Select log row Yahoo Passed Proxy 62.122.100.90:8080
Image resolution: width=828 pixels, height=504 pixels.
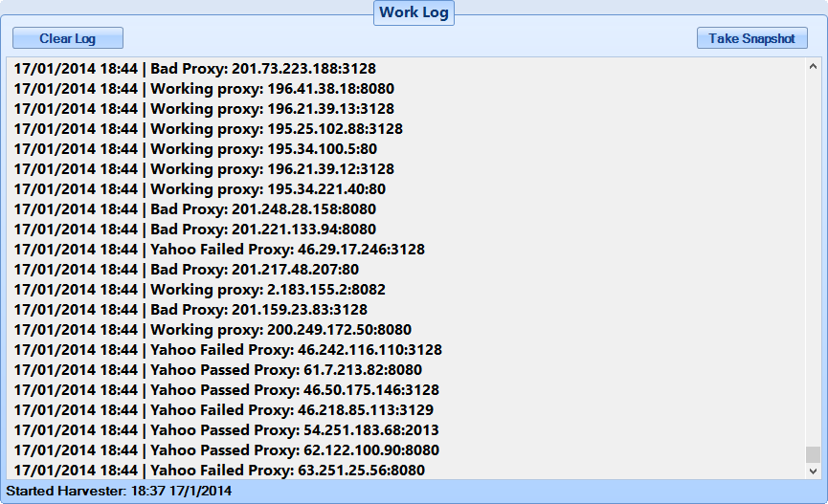click(x=227, y=449)
